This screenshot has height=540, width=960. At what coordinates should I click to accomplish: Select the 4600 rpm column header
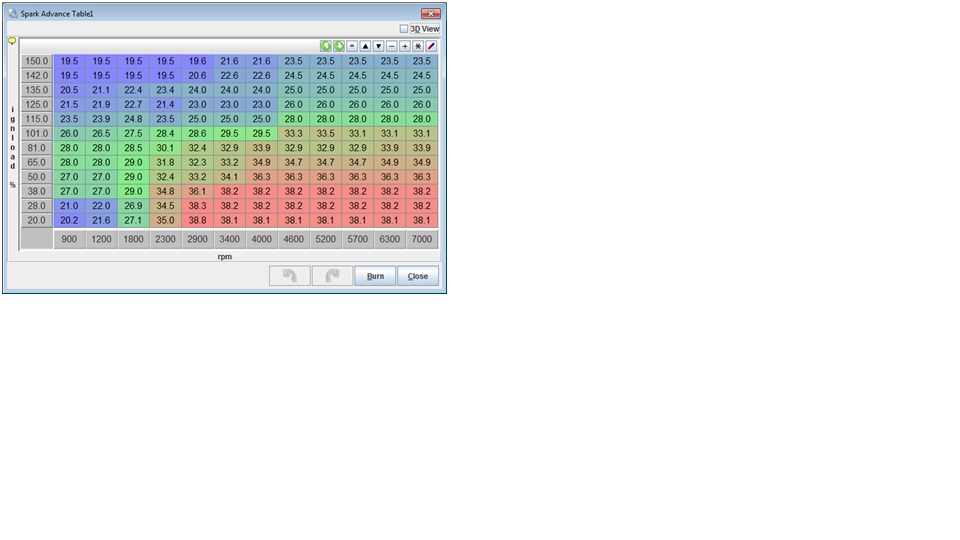coord(293,239)
